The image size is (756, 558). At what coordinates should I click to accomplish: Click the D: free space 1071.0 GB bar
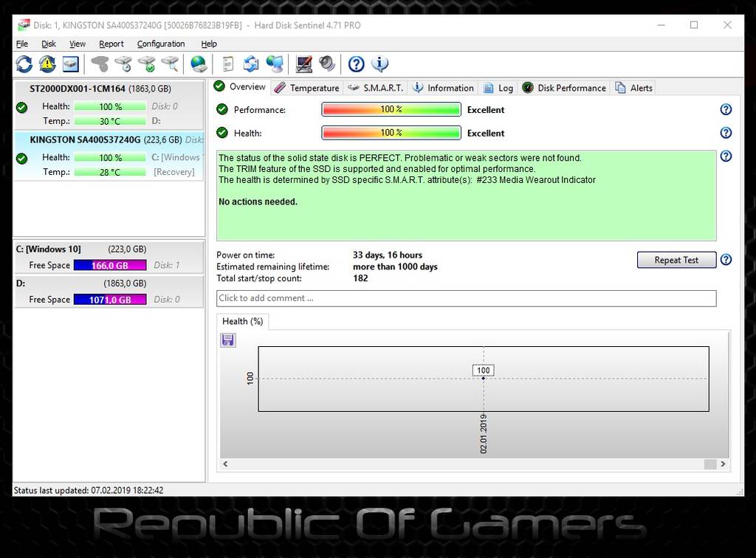110,300
